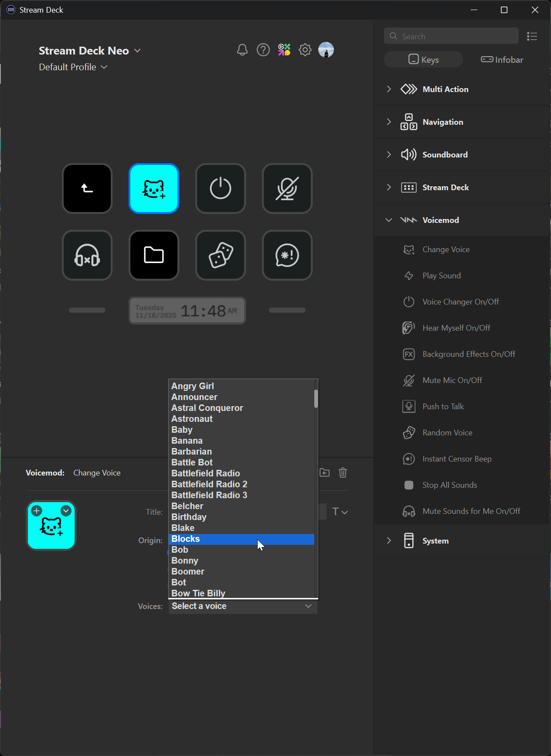Open the notifications bell icon

coord(242,50)
